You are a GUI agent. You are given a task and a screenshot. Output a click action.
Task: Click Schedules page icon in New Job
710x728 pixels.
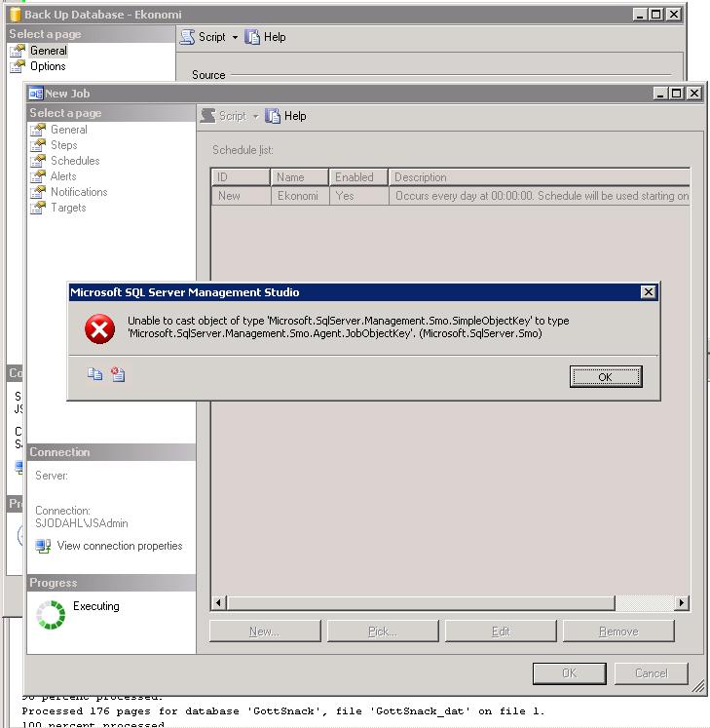[x=38, y=161]
